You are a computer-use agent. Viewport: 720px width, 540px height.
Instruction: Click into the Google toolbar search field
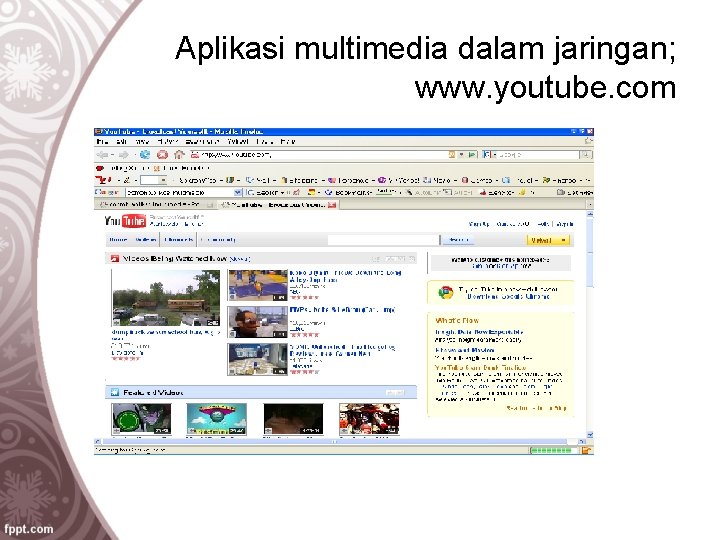(180, 192)
